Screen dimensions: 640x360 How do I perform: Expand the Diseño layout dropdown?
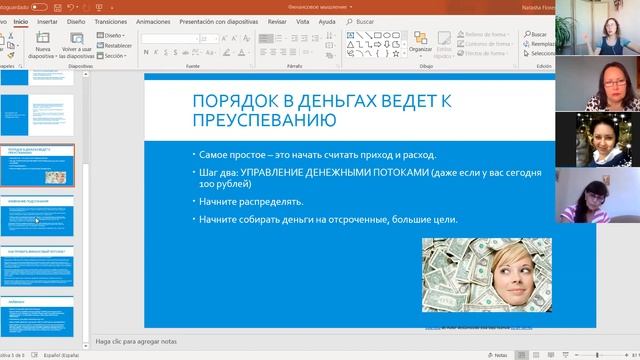coord(111,36)
